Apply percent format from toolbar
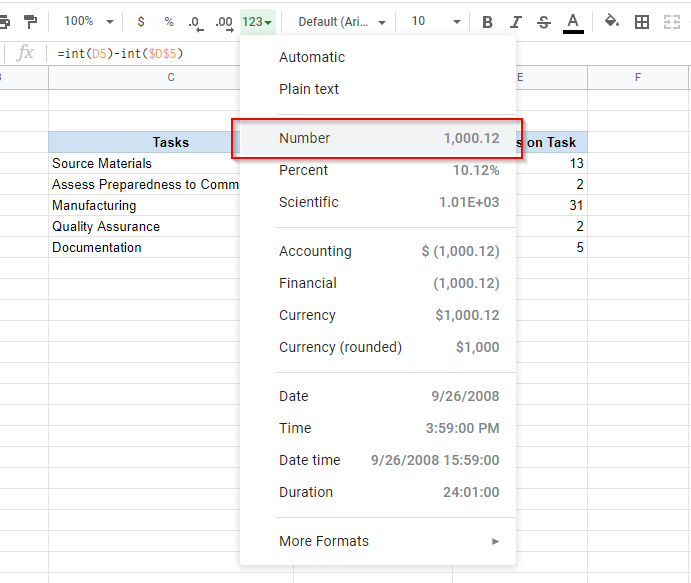691x583 pixels. pyautogui.click(x=168, y=21)
